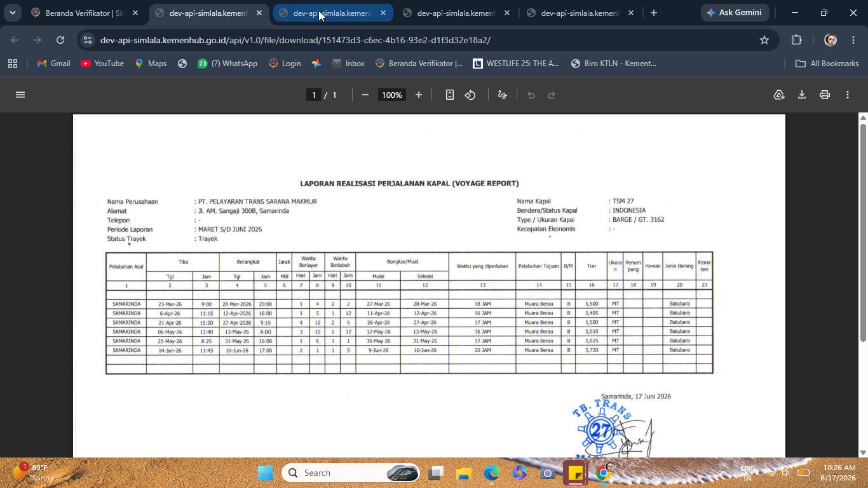Viewport: 868px width, 488px height.
Task: Click the fit to page icon
Action: coord(449,95)
